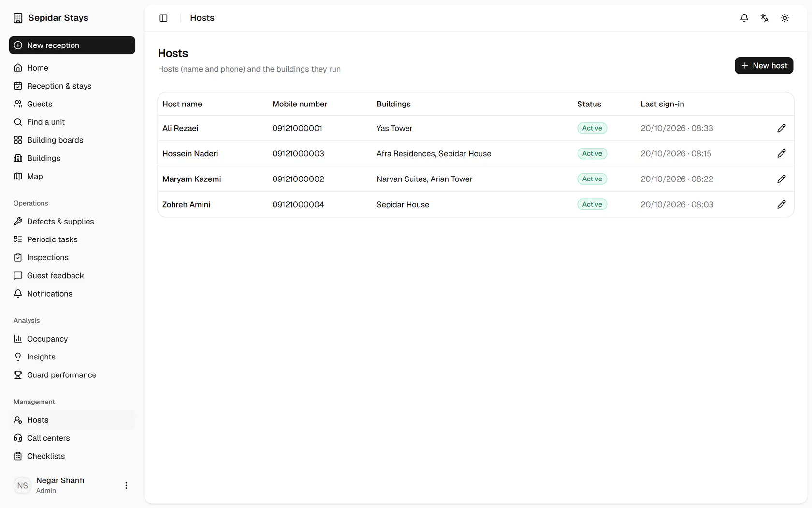
Task: Click Last sign-in column header
Action: pyautogui.click(x=662, y=104)
